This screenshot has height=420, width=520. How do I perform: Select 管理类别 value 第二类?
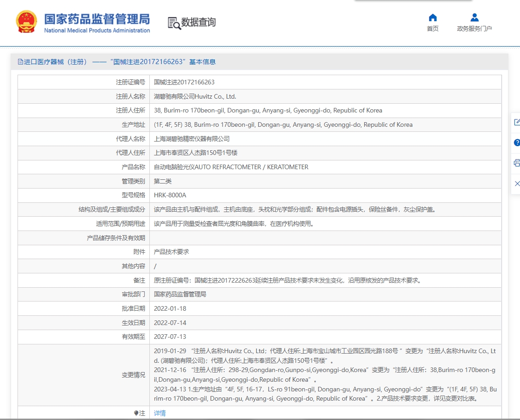tap(163, 181)
